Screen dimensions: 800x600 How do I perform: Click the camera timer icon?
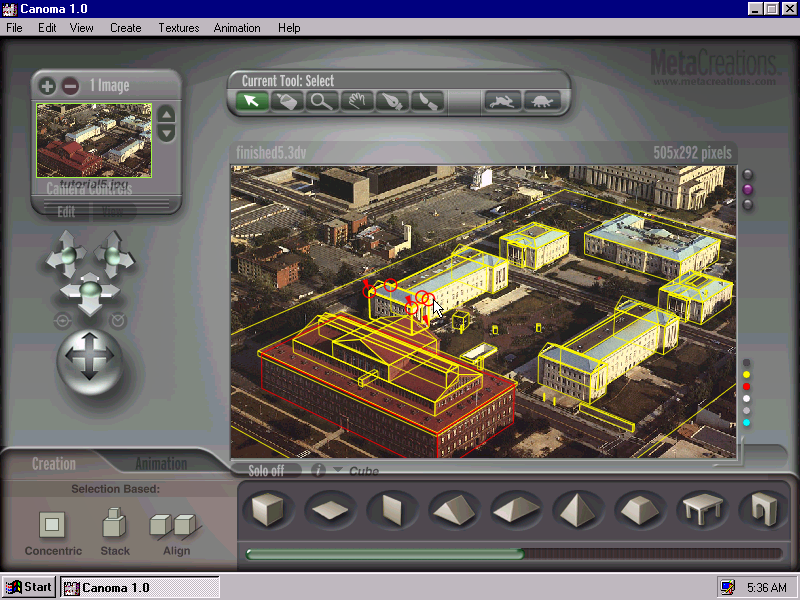coord(118,320)
